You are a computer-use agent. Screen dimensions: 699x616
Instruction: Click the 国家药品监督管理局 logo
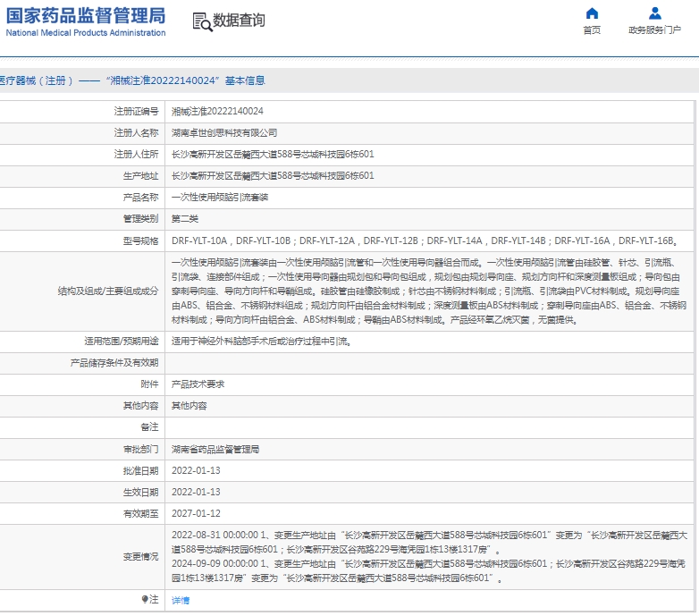point(86,21)
